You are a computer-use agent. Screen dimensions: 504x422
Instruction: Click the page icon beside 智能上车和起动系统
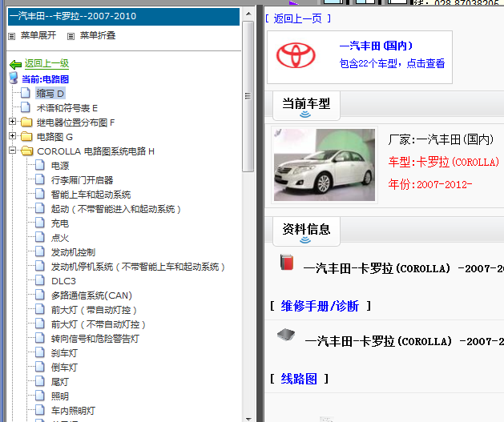tap(40, 194)
